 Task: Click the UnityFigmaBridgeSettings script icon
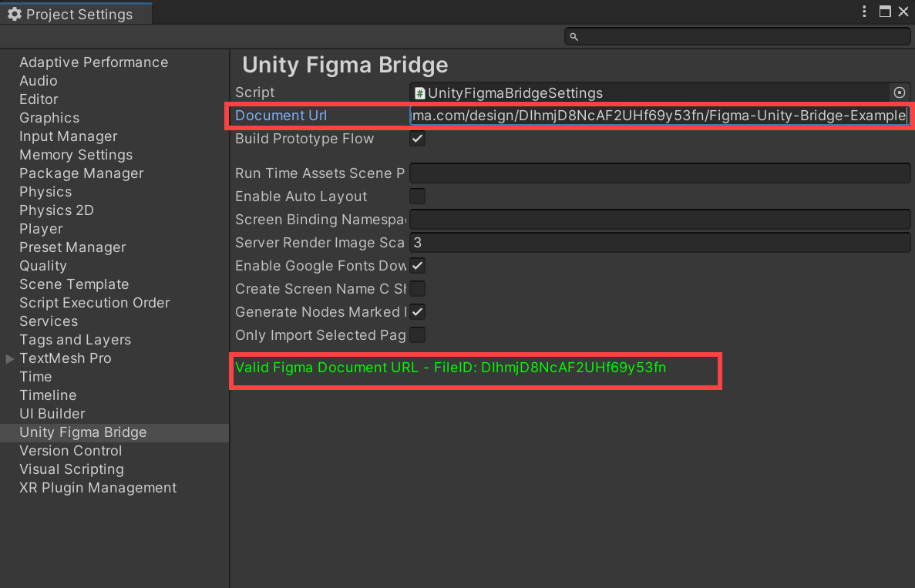point(419,93)
